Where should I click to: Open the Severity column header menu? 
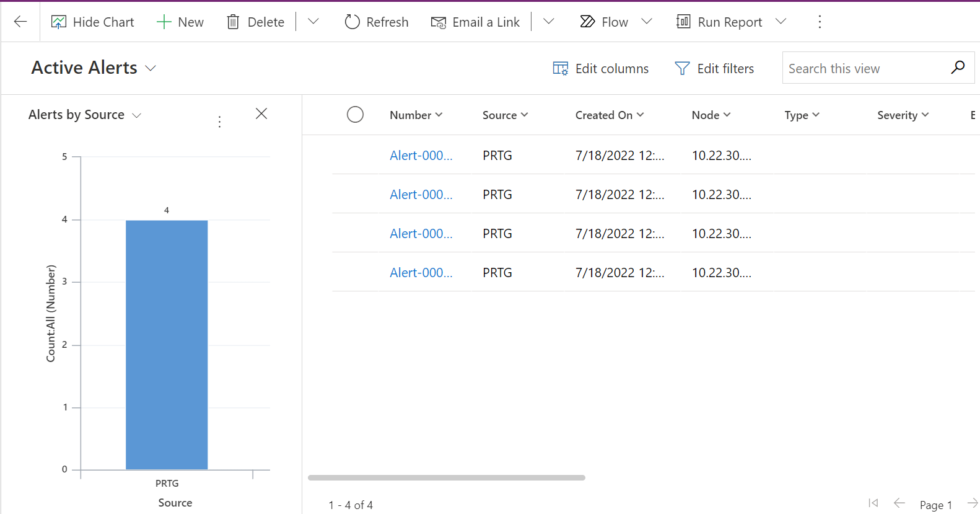(x=903, y=115)
